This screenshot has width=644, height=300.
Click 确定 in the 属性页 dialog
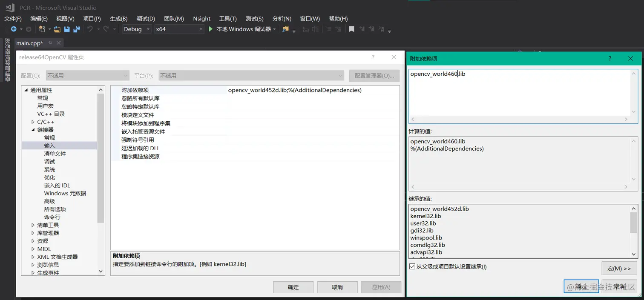point(293,287)
